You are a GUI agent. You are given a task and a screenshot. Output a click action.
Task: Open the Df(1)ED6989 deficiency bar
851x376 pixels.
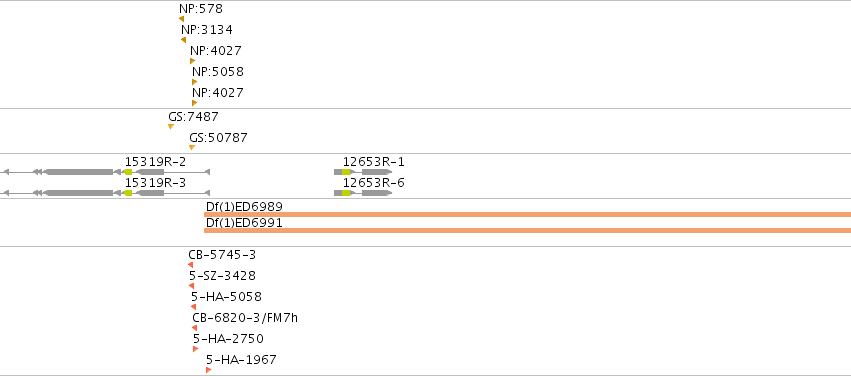coord(528,214)
